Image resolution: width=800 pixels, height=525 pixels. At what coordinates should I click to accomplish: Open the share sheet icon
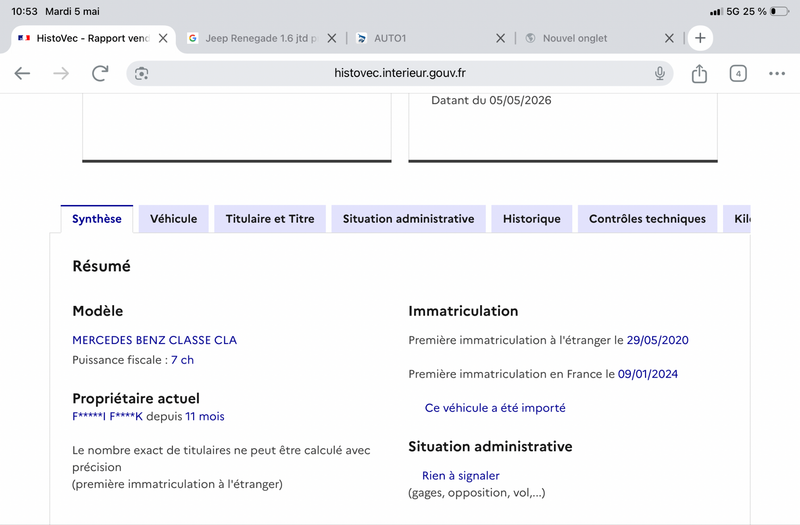pyautogui.click(x=699, y=73)
